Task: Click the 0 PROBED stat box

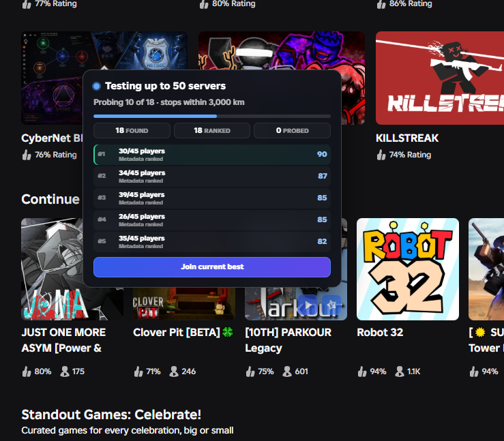Action: [x=292, y=130]
